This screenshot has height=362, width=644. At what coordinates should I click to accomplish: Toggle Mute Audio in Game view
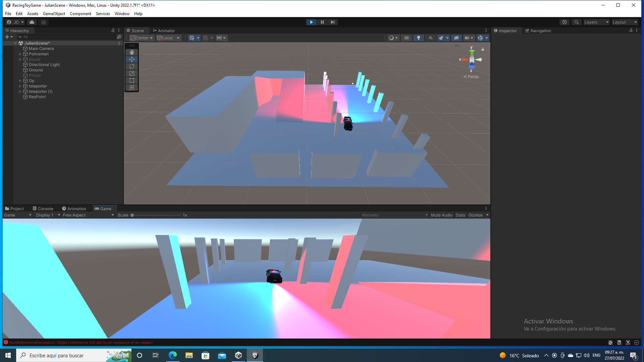[442, 215]
